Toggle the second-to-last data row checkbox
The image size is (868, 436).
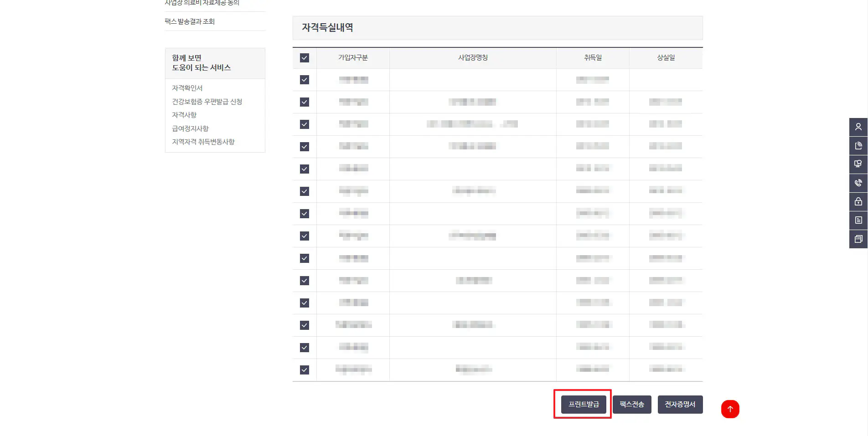pos(305,348)
